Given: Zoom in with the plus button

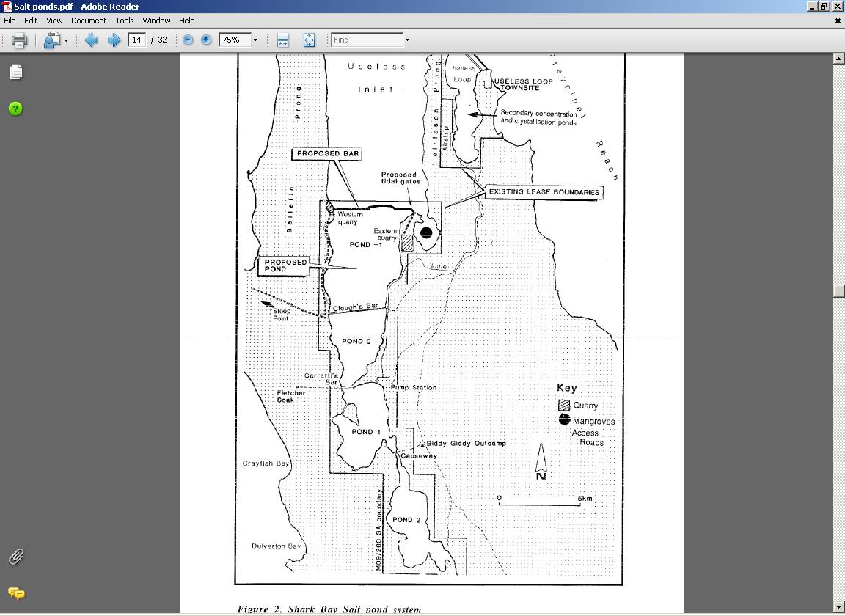Looking at the screenshot, I should 206,40.
